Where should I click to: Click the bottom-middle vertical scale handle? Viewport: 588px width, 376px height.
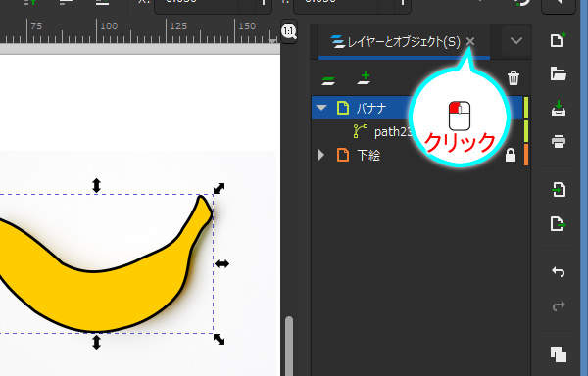[96, 343]
